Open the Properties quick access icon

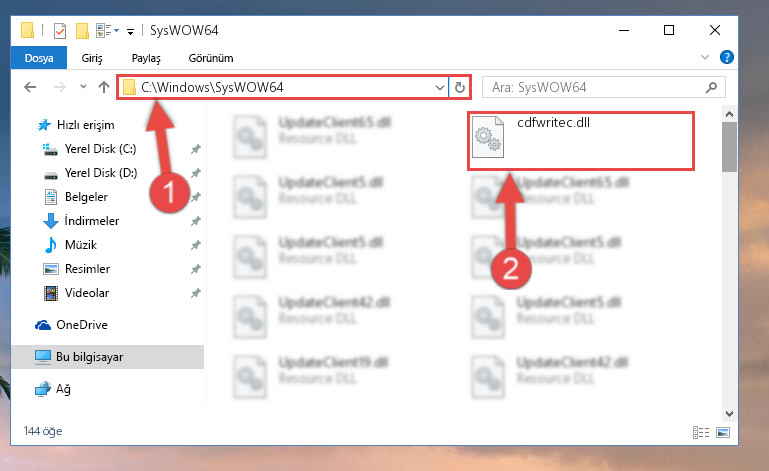[x=60, y=31]
